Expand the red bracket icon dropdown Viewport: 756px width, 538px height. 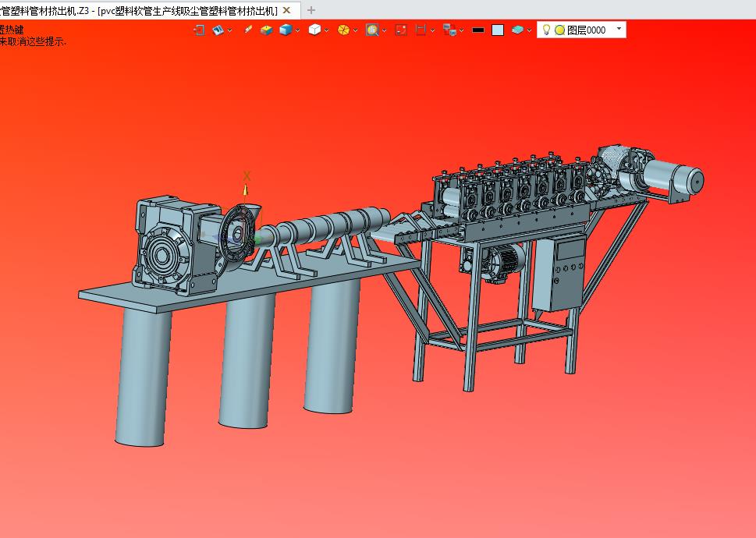tap(432, 30)
